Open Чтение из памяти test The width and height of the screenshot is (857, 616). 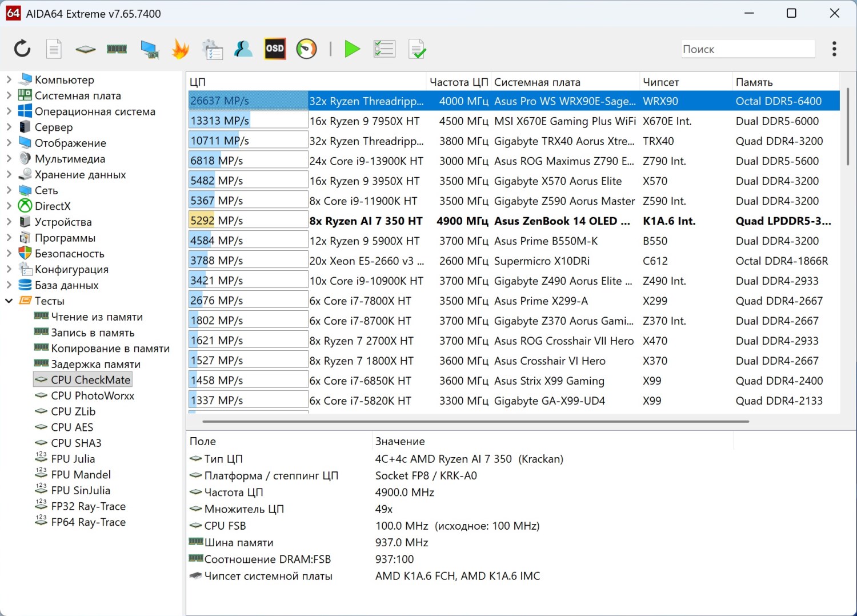pyautogui.click(x=97, y=317)
